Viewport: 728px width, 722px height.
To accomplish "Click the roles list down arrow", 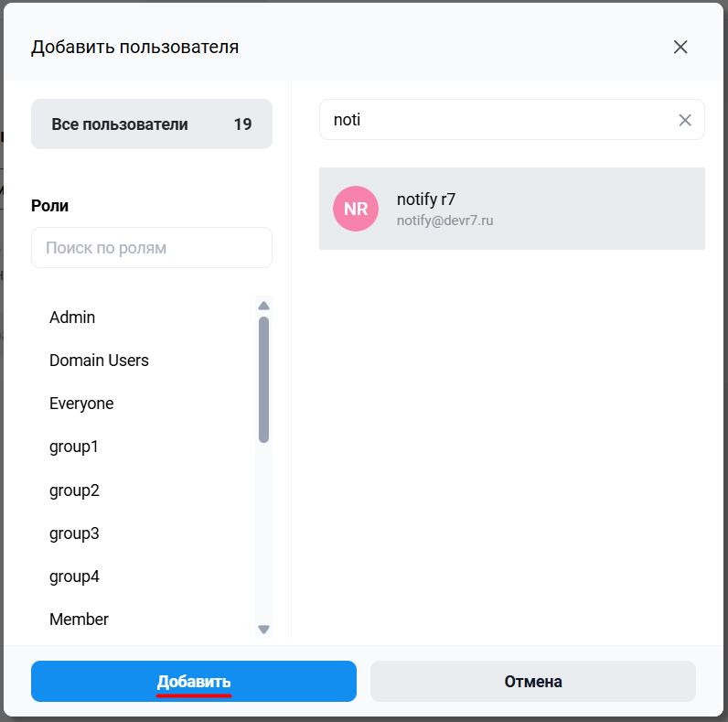I will coord(263,629).
